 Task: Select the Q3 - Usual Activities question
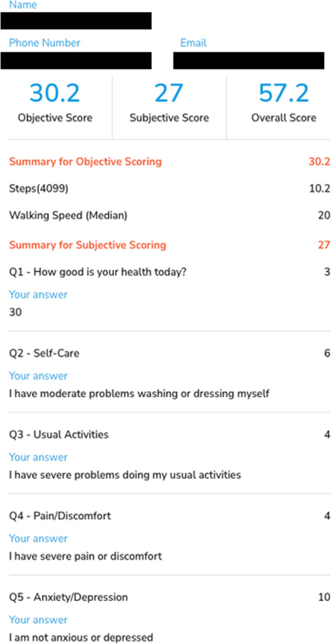[x=59, y=434]
